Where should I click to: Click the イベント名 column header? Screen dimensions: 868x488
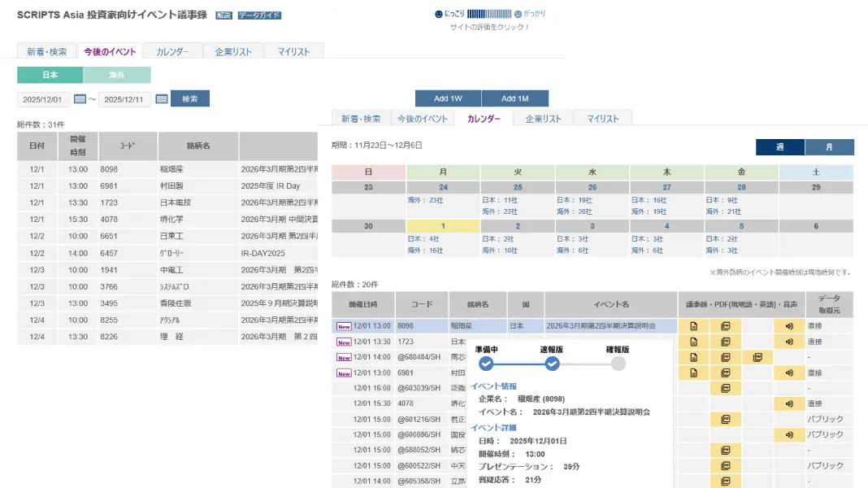(x=611, y=304)
